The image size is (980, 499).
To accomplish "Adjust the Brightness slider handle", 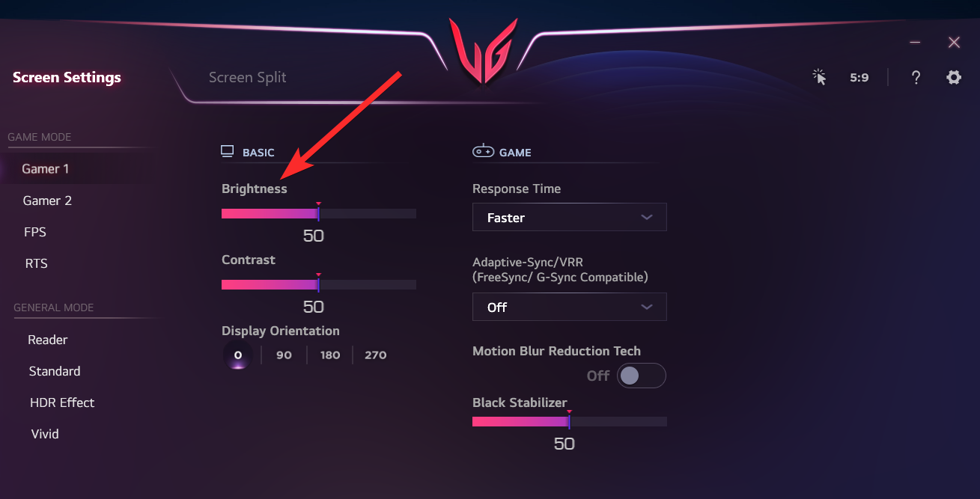I will [318, 212].
